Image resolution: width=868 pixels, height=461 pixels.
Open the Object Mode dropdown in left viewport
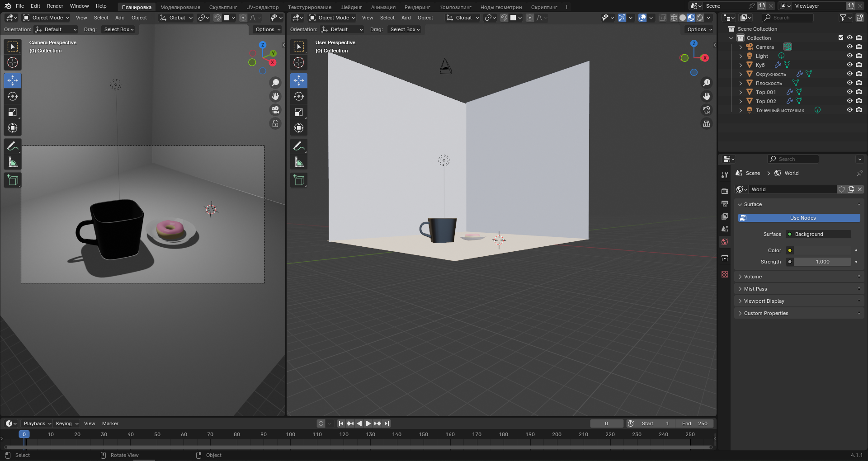pyautogui.click(x=46, y=18)
